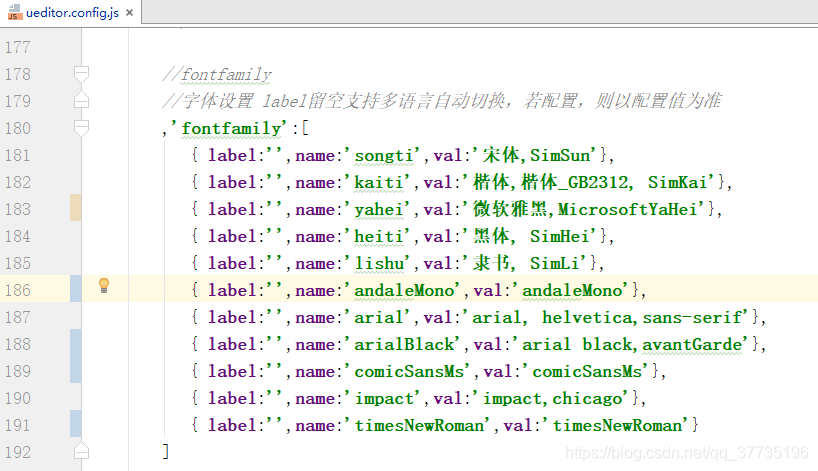
Task: Click line number 190 in the gutter
Action: [17, 398]
